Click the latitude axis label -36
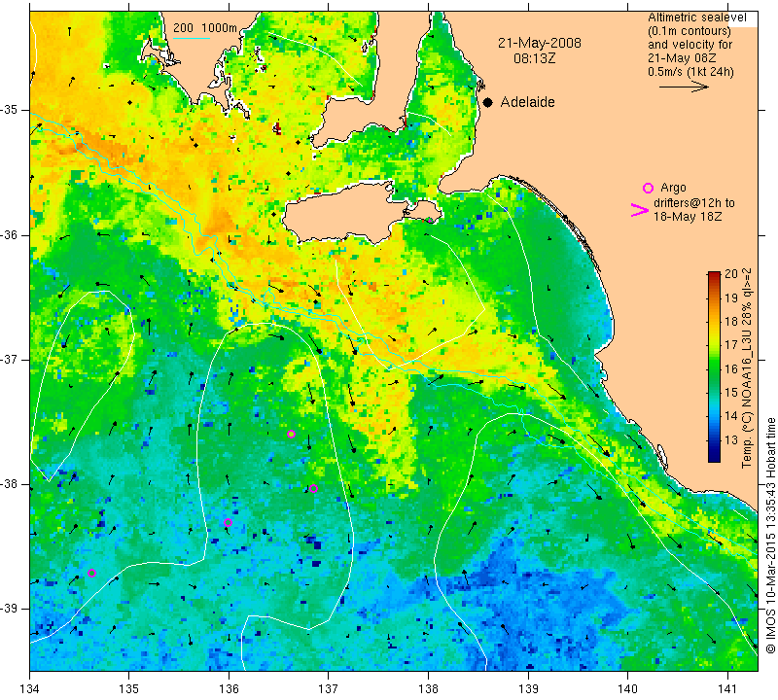The width and height of the screenshot is (778, 700). tap(8, 234)
